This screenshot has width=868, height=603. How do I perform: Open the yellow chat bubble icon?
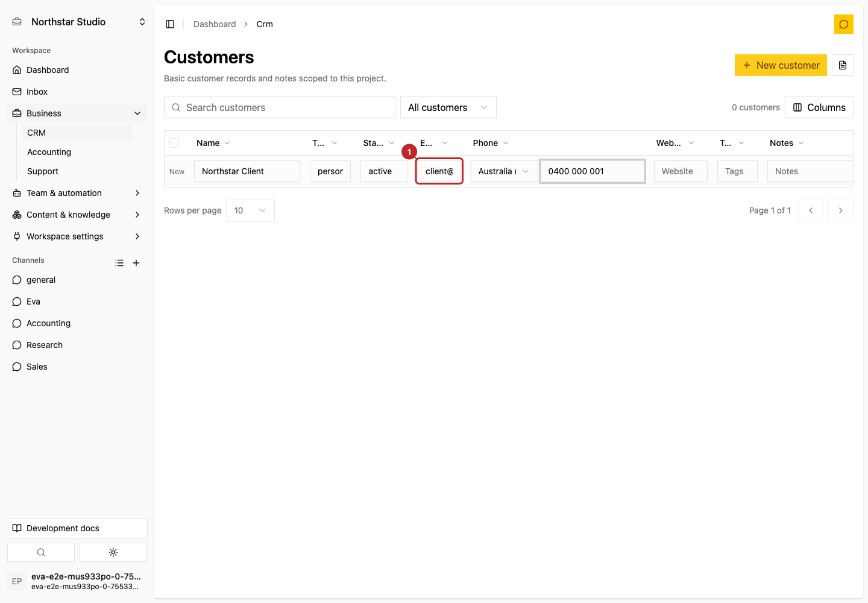click(843, 24)
